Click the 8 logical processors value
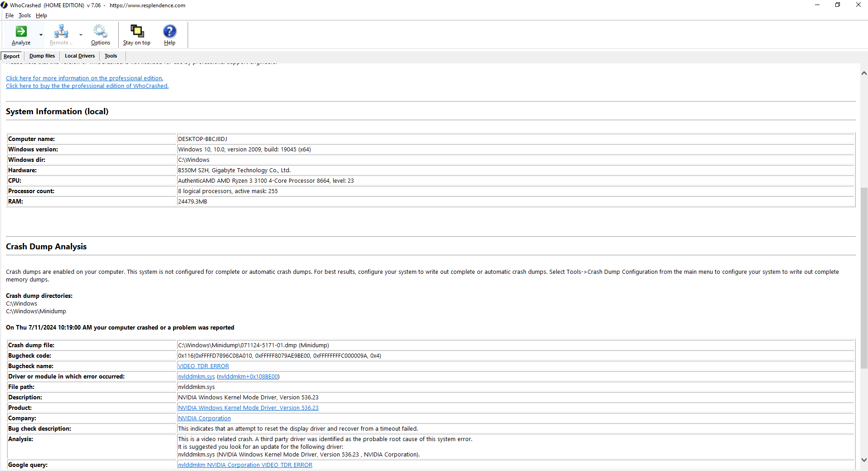868x471 pixels. pyautogui.click(x=228, y=191)
